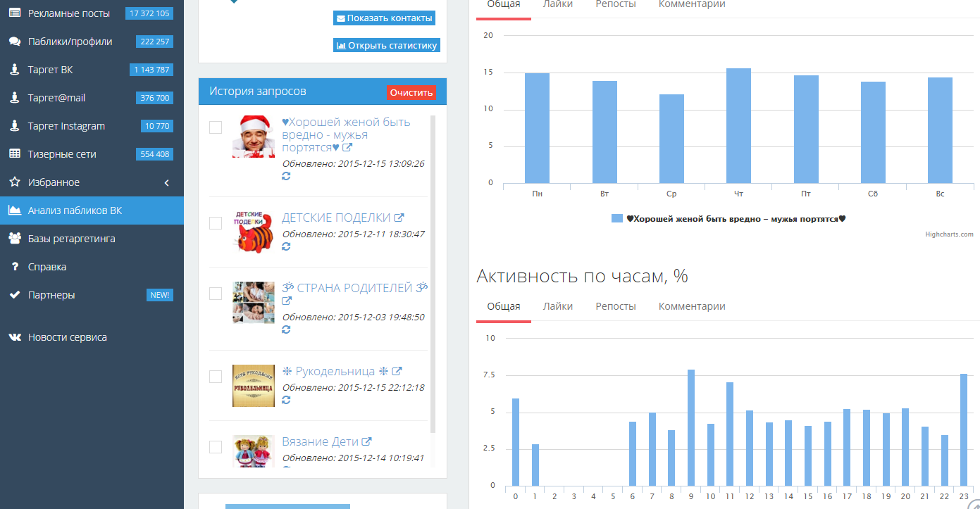This screenshot has height=509, width=980.
Task: Click the Santa hat thumbnail
Action: 254,137
